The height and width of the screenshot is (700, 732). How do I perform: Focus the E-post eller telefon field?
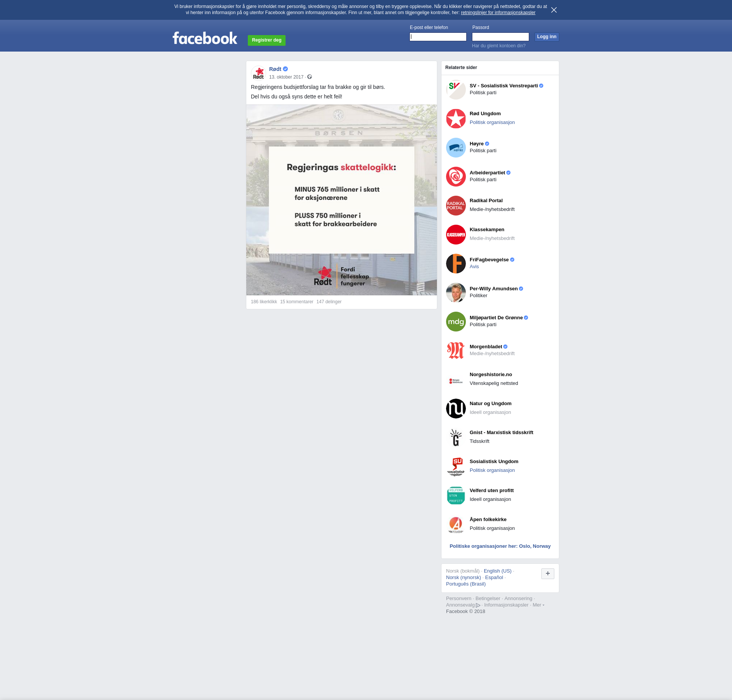click(x=438, y=37)
